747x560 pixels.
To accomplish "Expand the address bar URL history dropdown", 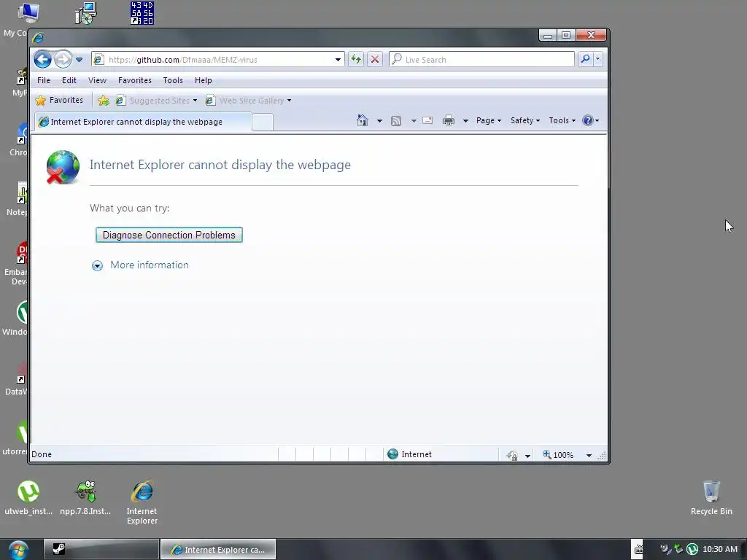I will tap(338, 60).
